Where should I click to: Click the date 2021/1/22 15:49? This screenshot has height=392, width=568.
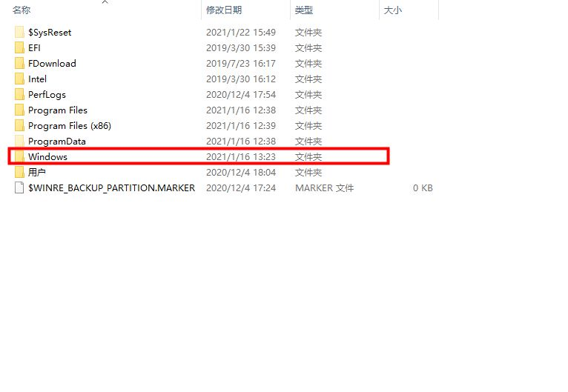(241, 32)
